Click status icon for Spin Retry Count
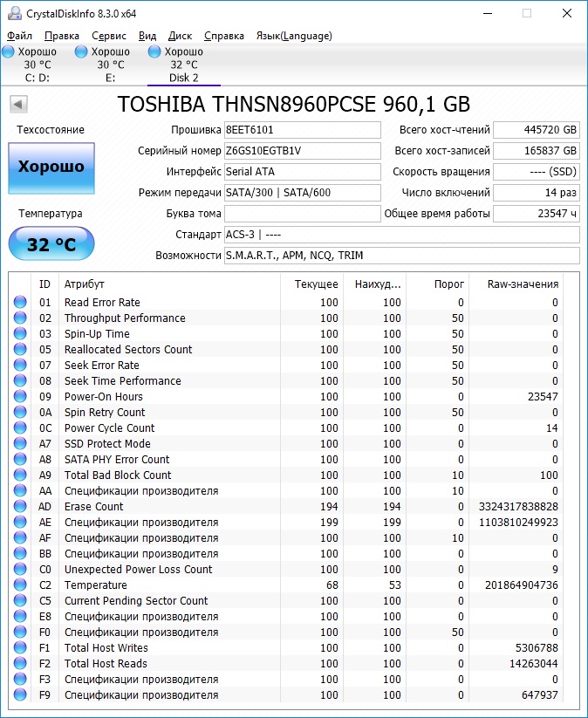The height and width of the screenshot is (718, 588). coord(20,412)
